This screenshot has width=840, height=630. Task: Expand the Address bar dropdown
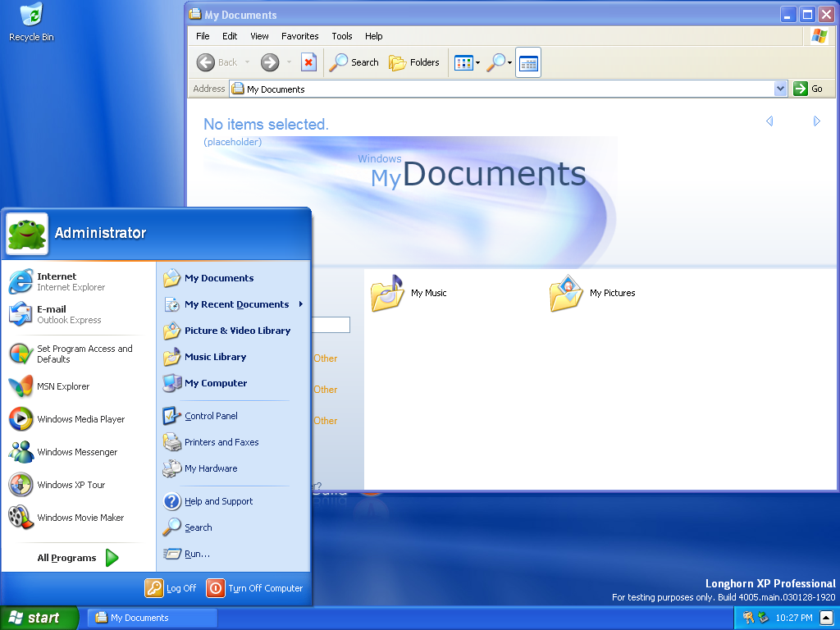click(780, 89)
